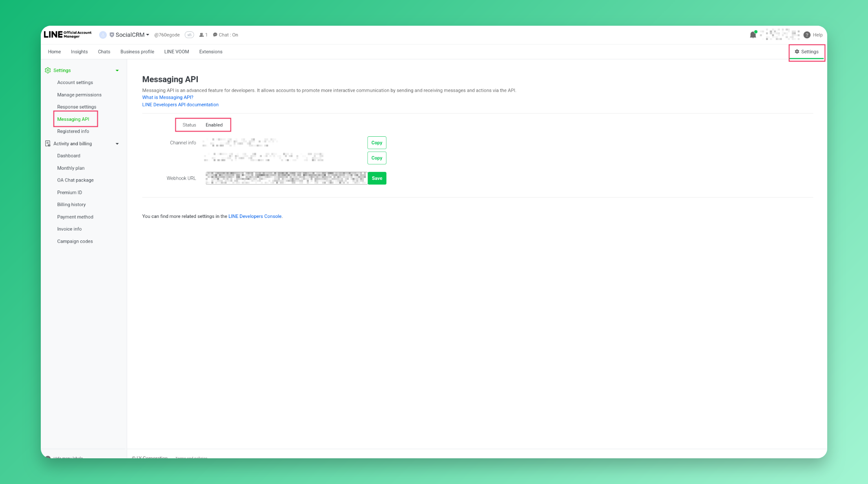Open the LINE VOOM menu item
868x484 pixels.
(176, 51)
